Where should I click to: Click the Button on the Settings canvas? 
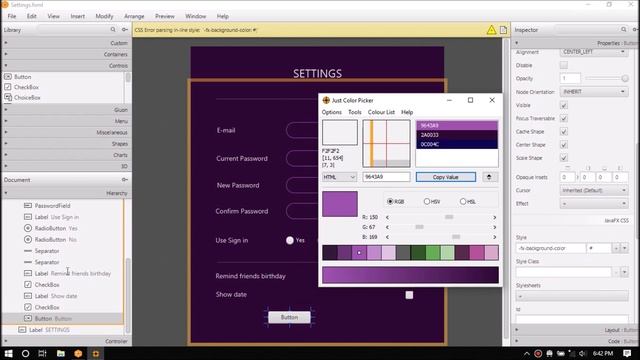pos(289,317)
